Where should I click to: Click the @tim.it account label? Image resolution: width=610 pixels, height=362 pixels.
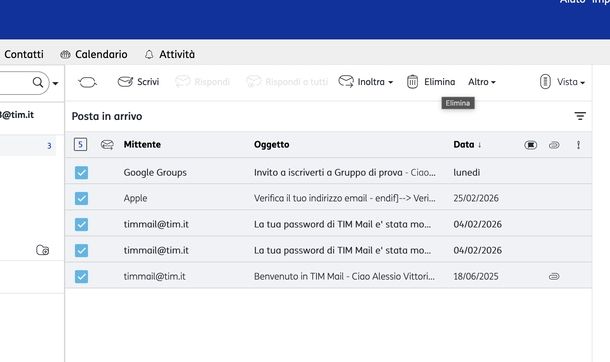(17, 115)
